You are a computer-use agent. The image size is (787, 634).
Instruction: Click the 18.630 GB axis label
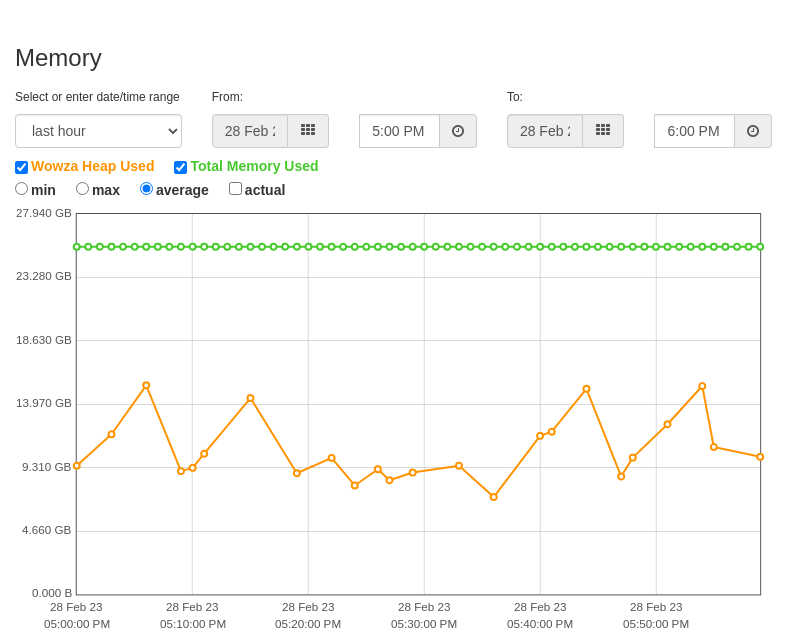44,340
